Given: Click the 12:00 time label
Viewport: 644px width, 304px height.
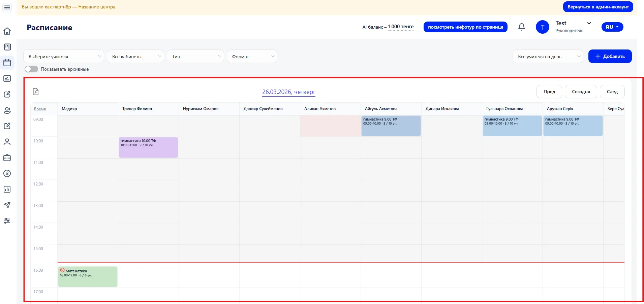Looking at the screenshot, I should 38,184.
